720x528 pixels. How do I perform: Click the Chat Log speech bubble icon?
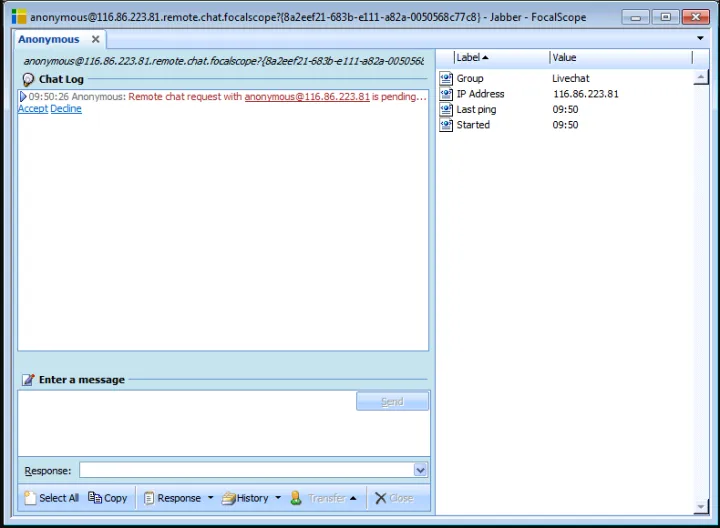pyautogui.click(x=28, y=79)
